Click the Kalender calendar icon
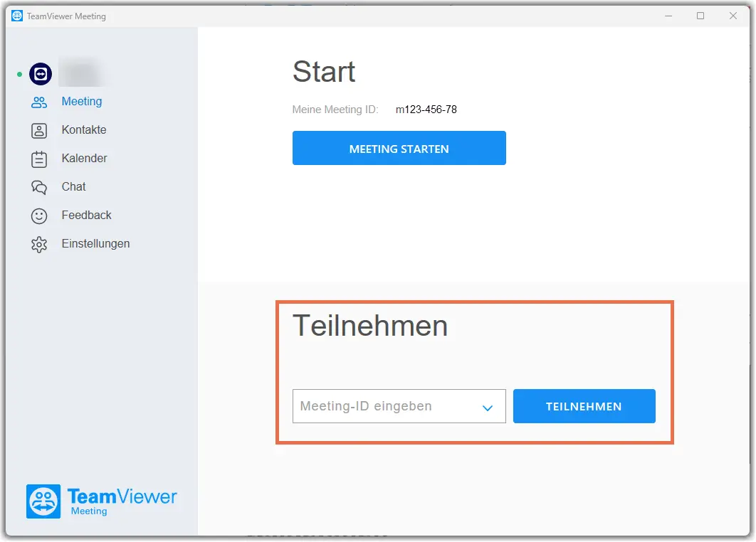The image size is (756, 542). 39,159
